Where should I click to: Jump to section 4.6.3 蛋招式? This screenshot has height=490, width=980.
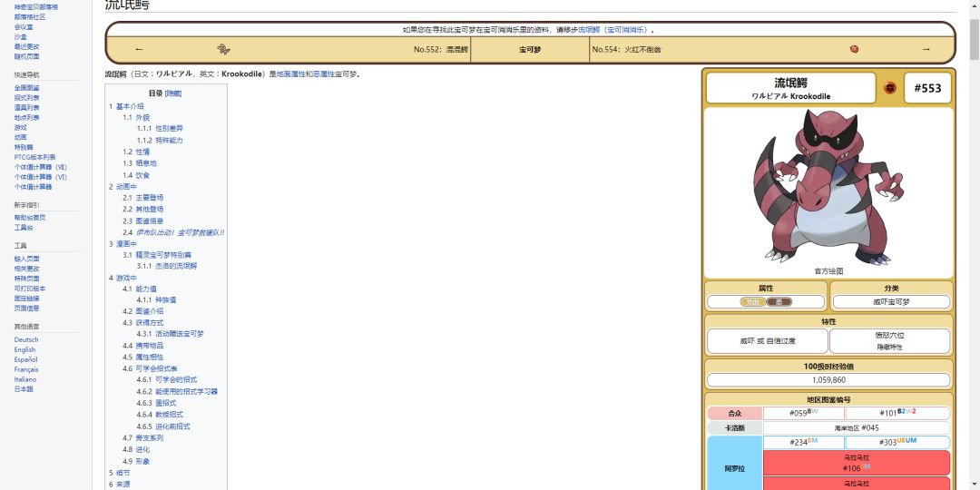click(156, 403)
